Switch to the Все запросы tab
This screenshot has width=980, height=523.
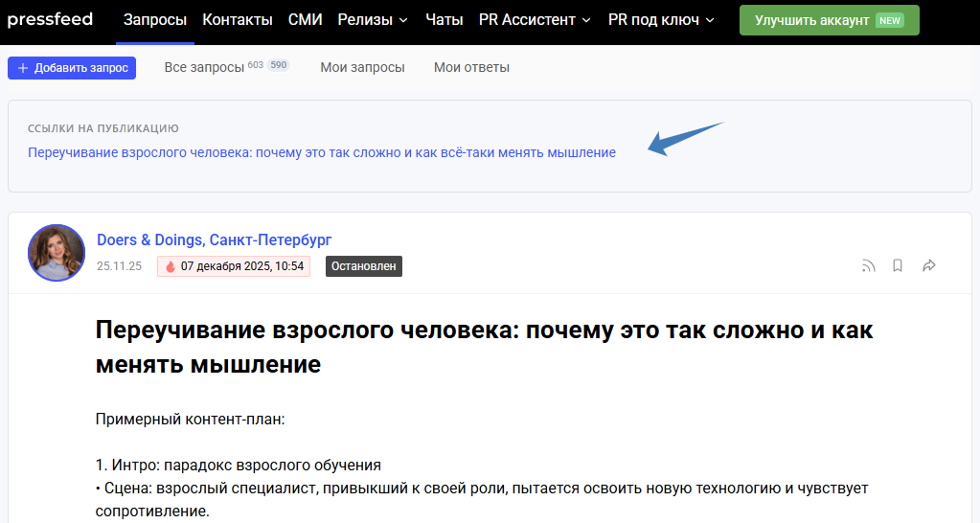click(x=203, y=67)
